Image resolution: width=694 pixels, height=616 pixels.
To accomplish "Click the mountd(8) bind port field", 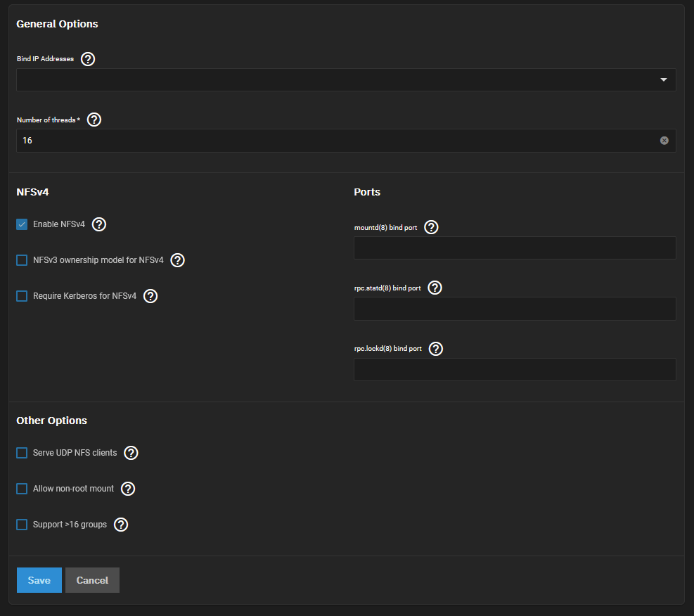I will tap(515, 248).
